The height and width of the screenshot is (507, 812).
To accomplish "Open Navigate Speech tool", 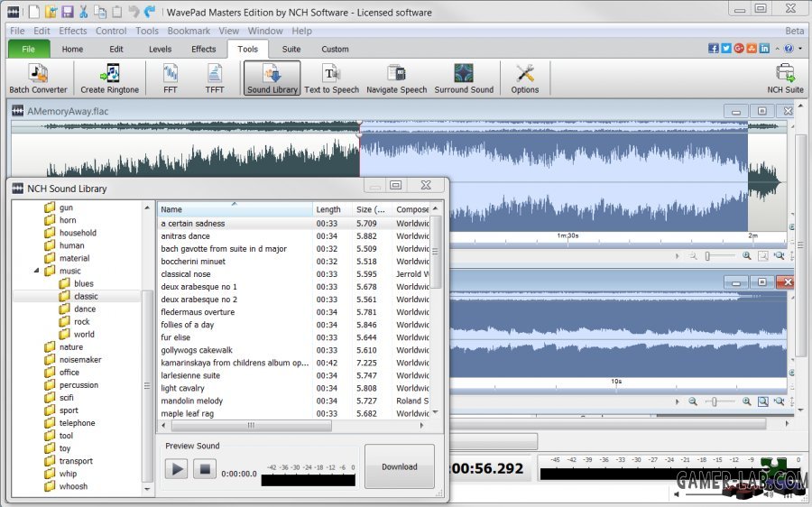I will (x=397, y=78).
